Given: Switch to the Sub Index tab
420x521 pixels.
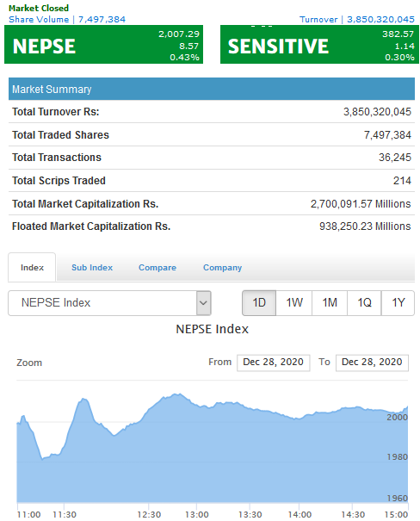Looking at the screenshot, I should [92, 268].
